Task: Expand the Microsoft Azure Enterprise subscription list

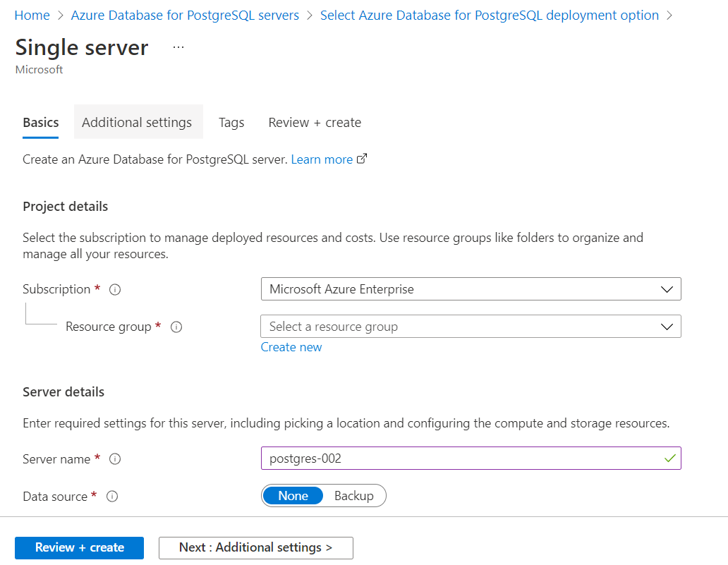Action: [x=666, y=288]
